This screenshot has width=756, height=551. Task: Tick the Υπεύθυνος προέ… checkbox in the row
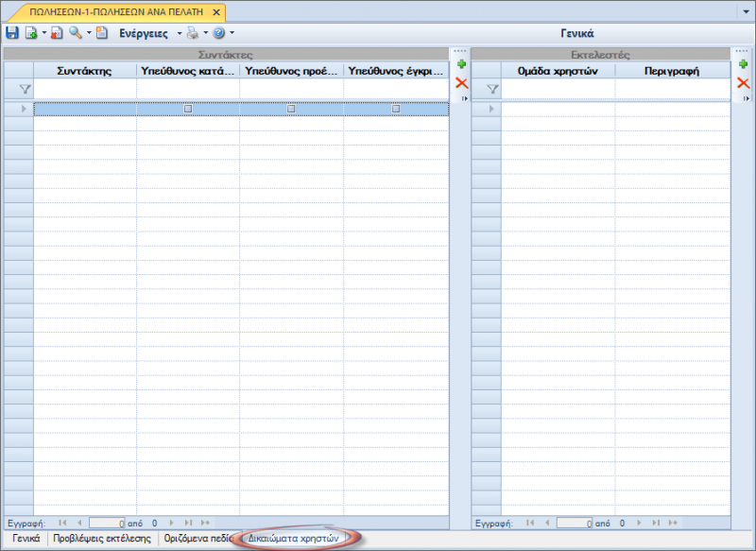(291, 109)
